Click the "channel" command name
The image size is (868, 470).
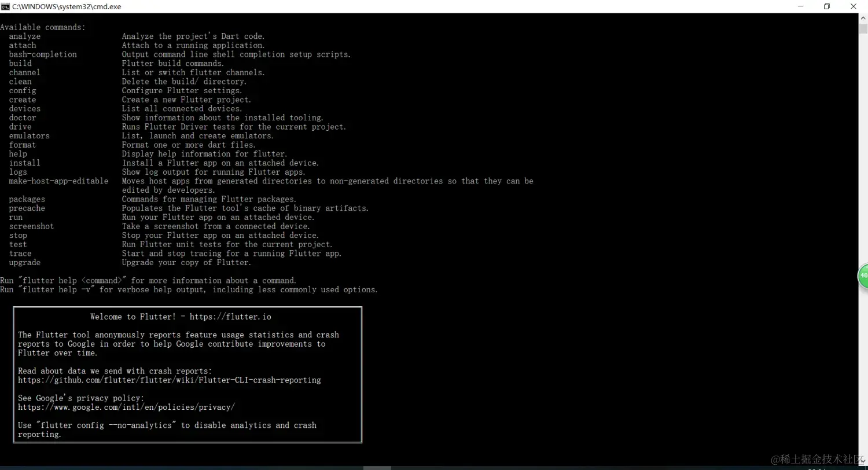(25, 73)
